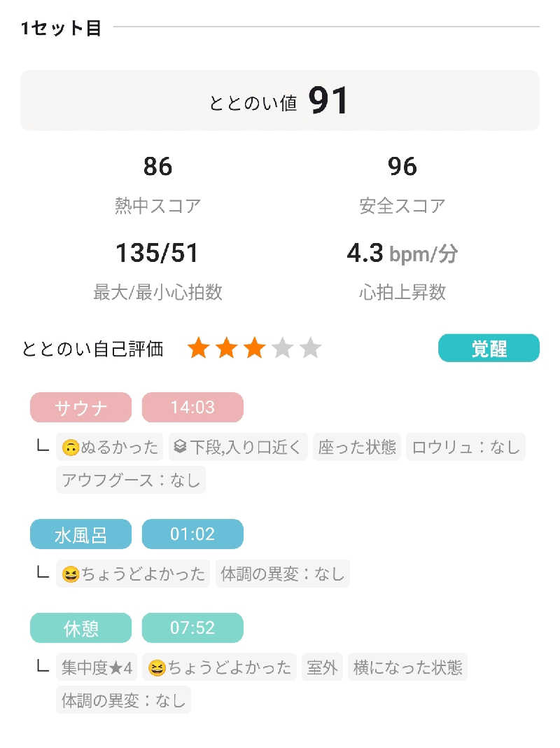Tap the 07:52 rest time pill

coord(192,628)
